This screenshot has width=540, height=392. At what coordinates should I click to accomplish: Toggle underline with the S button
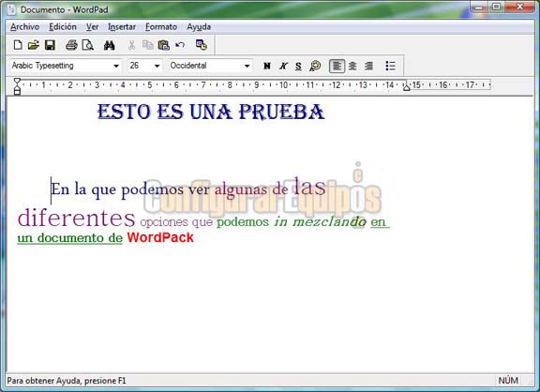point(298,66)
